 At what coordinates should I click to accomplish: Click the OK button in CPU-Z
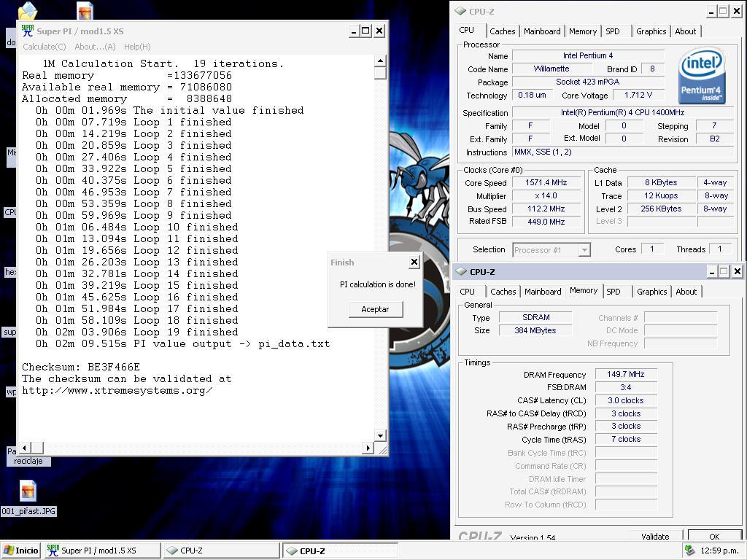(714, 536)
